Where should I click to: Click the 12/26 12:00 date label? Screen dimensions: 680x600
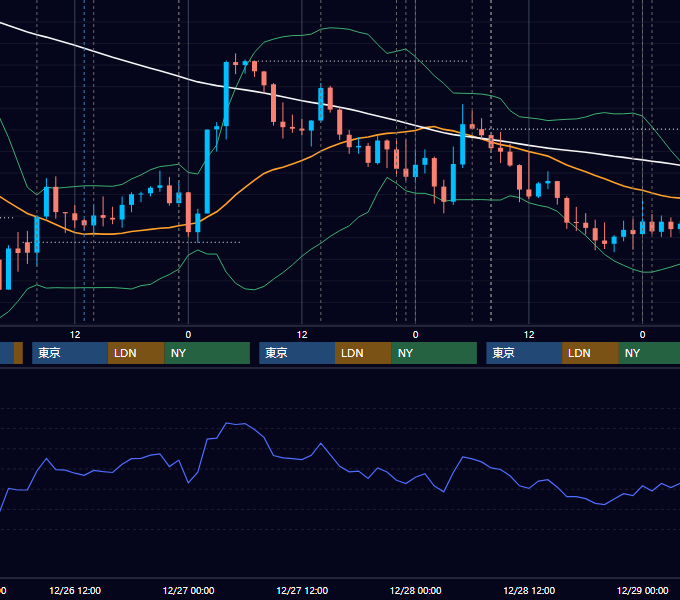coord(75,590)
